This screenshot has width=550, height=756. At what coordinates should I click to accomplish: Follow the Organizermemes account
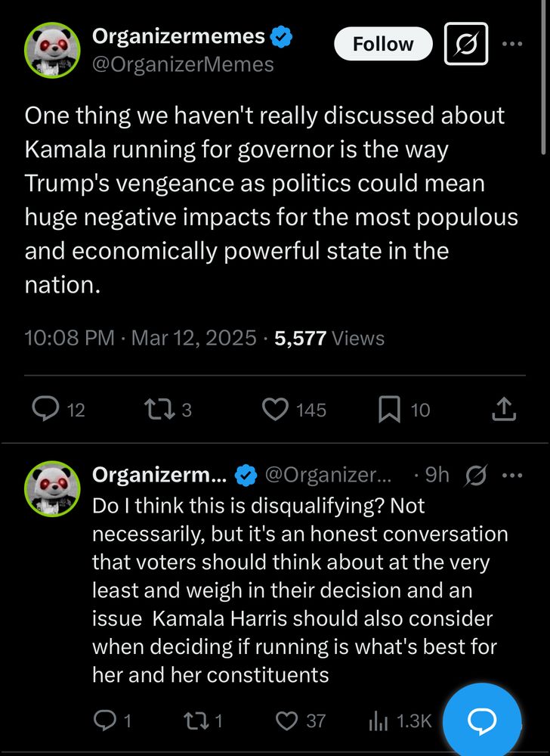pos(383,45)
